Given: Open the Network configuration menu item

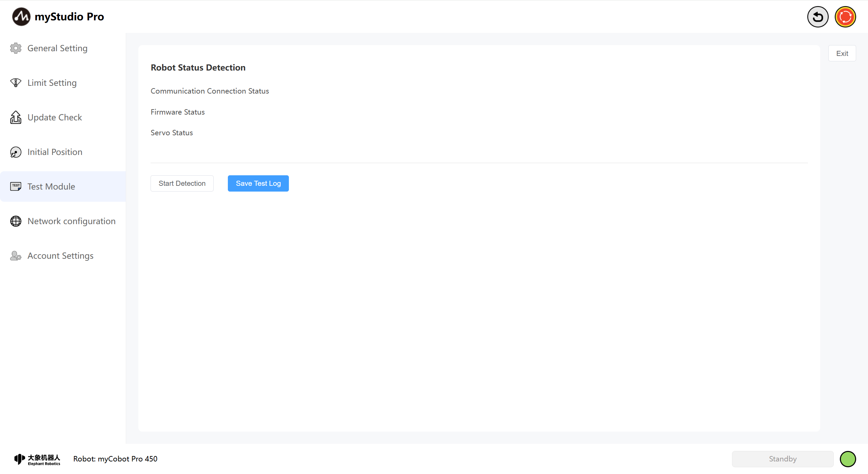Looking at the screenshot, I should coord(71,221).
